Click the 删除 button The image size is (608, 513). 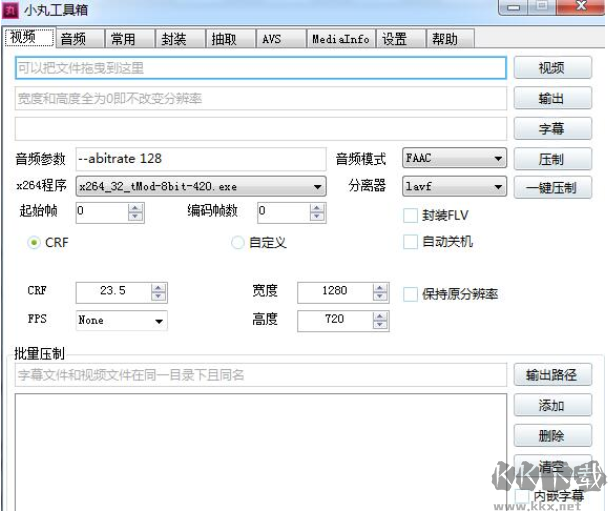coord(553,435)
